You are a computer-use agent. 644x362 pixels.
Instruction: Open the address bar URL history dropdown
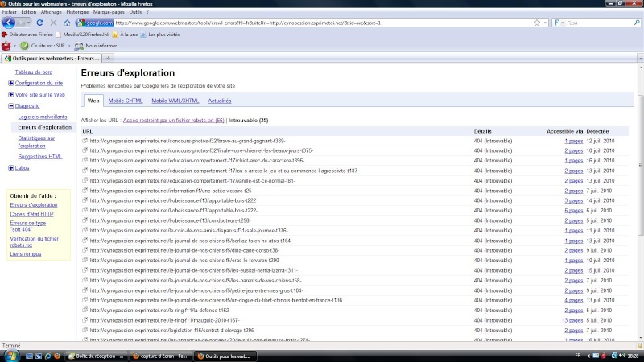click(x=545, y=23)
